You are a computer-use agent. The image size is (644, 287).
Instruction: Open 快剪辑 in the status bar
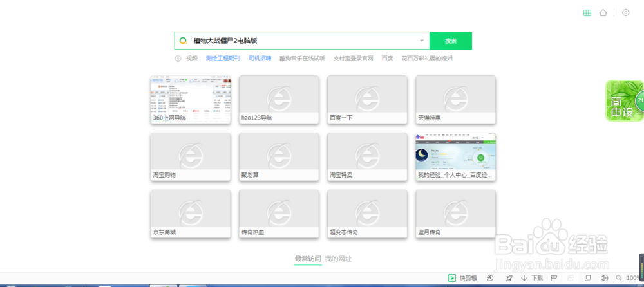click(x=462, y=278)
